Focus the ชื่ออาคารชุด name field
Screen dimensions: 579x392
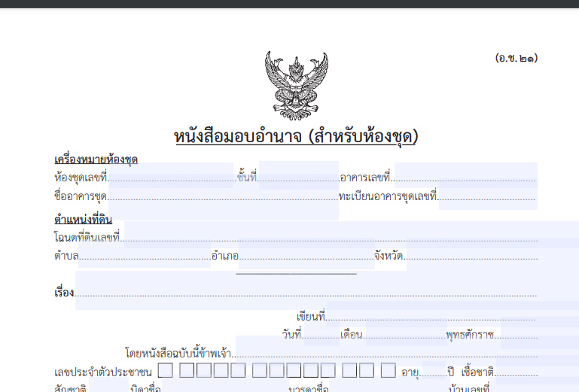[223, 197]
